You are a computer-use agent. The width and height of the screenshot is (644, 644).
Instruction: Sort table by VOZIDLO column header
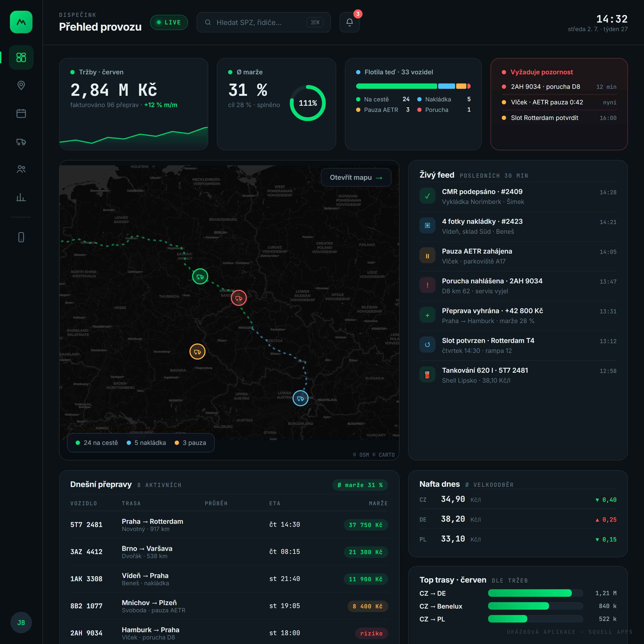pos(84,503)
